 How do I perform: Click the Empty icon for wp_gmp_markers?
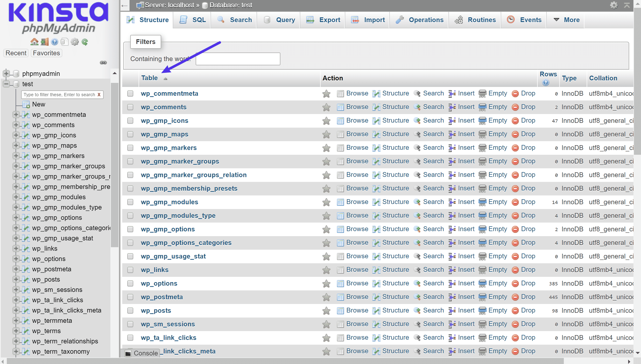click(x=483, y=148)
